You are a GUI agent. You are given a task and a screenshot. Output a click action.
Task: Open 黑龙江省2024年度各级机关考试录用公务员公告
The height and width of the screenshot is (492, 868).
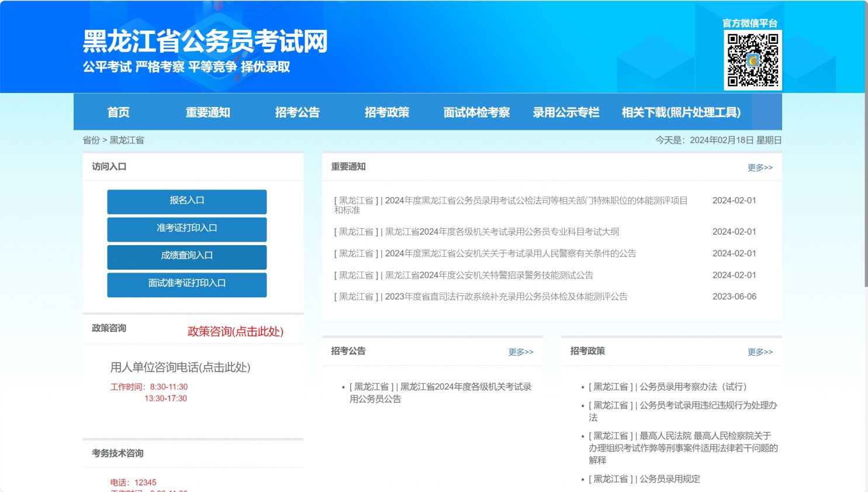[441, 393]
